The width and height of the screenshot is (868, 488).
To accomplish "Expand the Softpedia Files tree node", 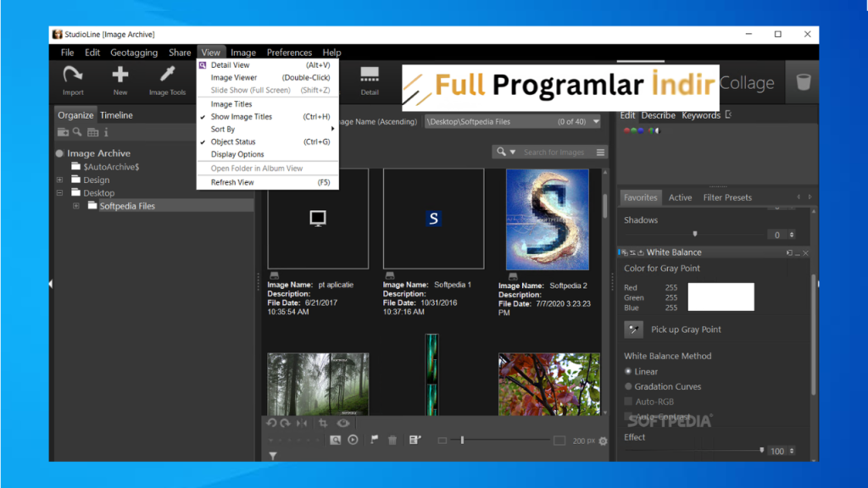I will (76, 206).
